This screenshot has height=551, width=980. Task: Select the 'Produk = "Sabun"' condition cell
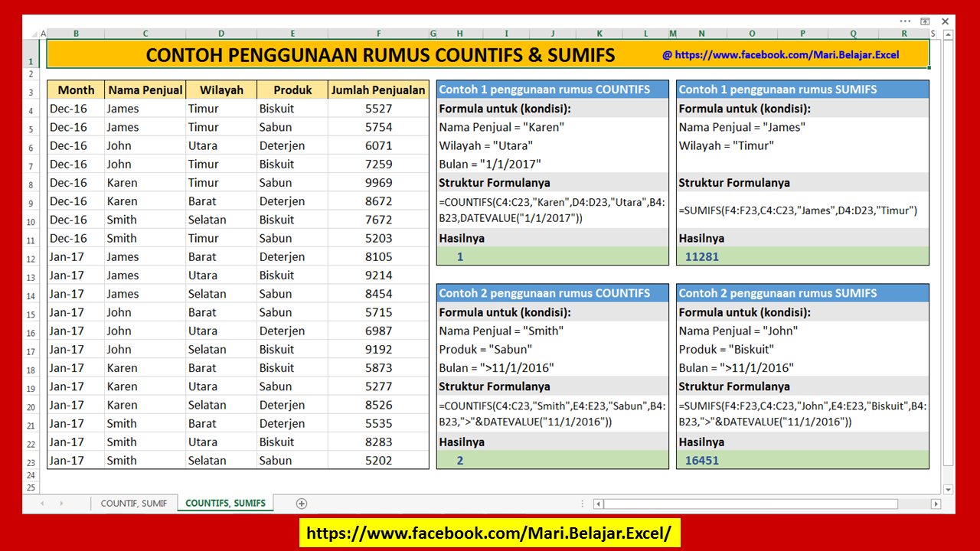point(552,349)
